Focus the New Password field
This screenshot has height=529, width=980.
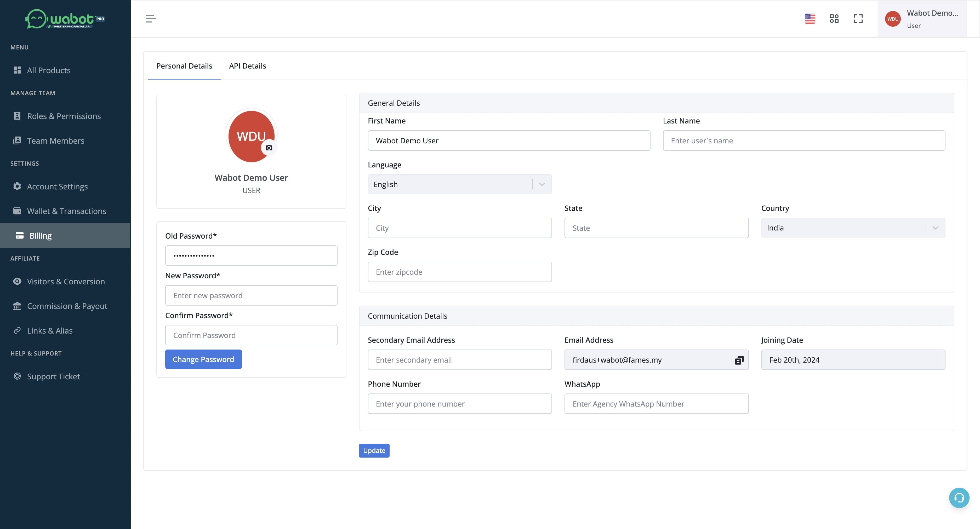tap(251, 295)
